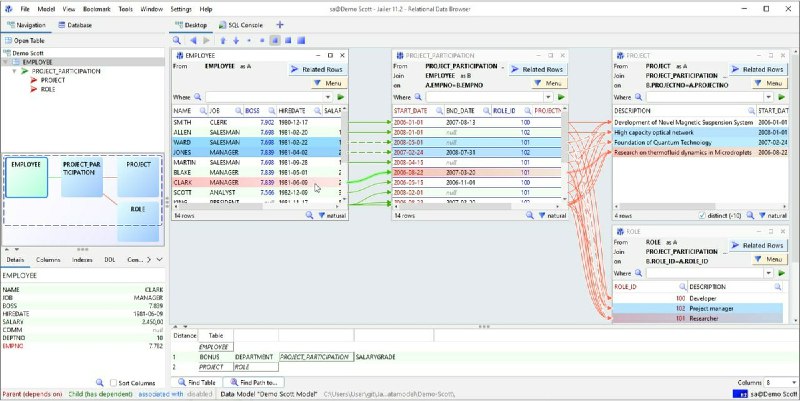
Task: Open natural sort dropdown in PROJECT_PARTICIPATION footer
Action: (x=553, y=216)
